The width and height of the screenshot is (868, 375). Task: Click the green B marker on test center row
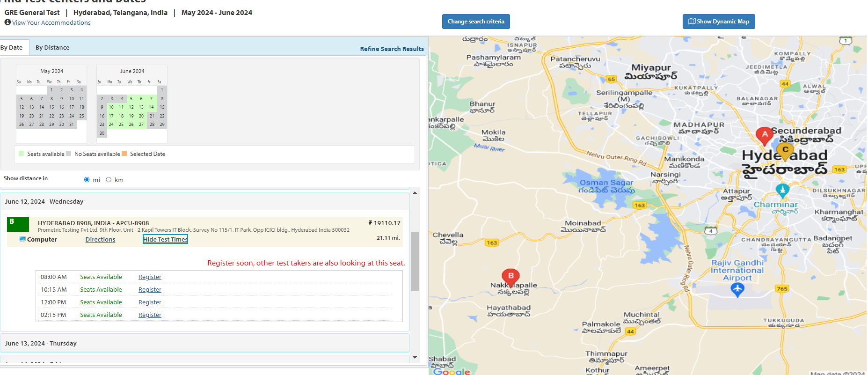(x=18, y=224)
